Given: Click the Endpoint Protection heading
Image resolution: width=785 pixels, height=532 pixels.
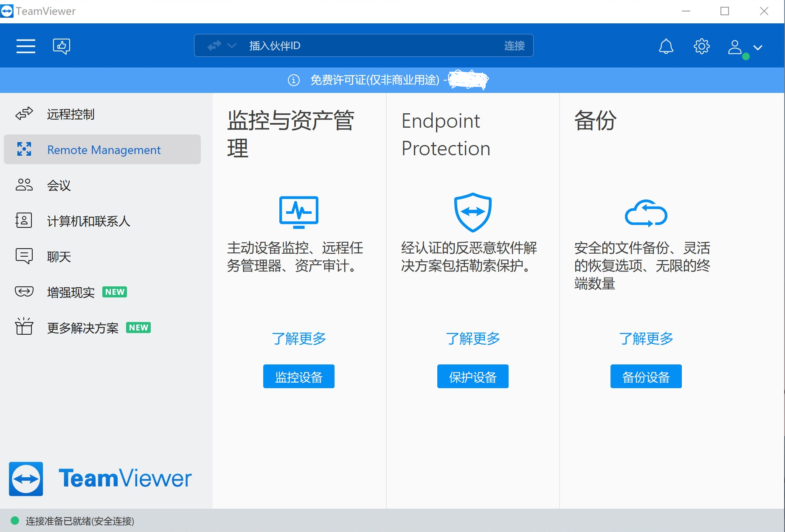Looking at the screenshot, I should pos(446,134).
